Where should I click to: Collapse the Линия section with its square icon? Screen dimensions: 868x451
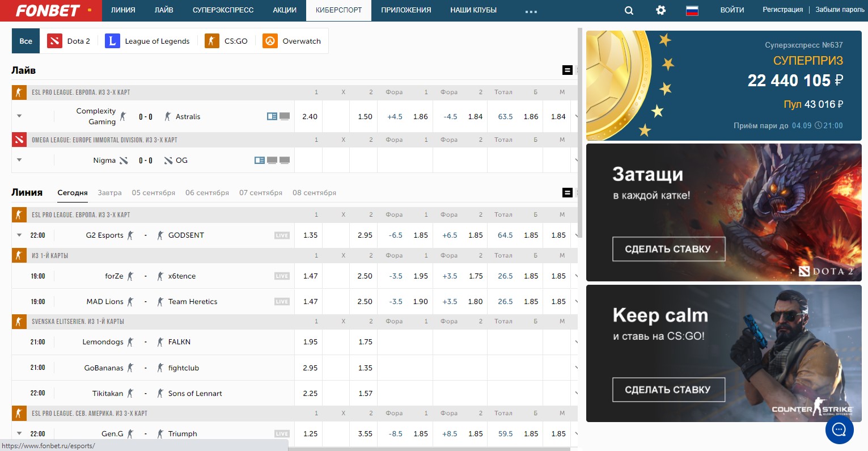coord(567,193)
